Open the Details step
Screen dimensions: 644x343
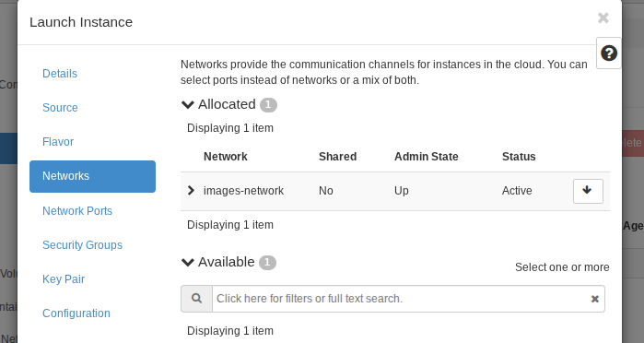coord(60,74)
